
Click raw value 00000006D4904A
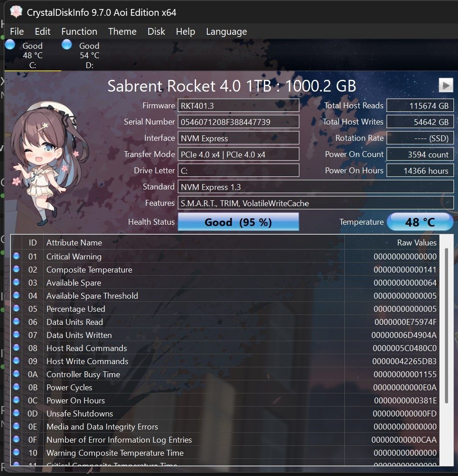pos(404,335)
